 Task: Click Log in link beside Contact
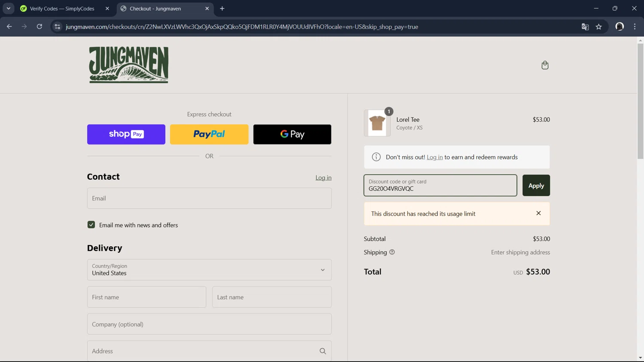tap(323, 178)
